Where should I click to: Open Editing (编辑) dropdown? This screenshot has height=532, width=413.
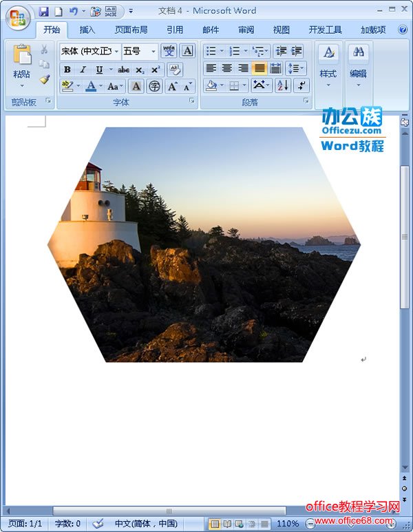click(359, 66)
